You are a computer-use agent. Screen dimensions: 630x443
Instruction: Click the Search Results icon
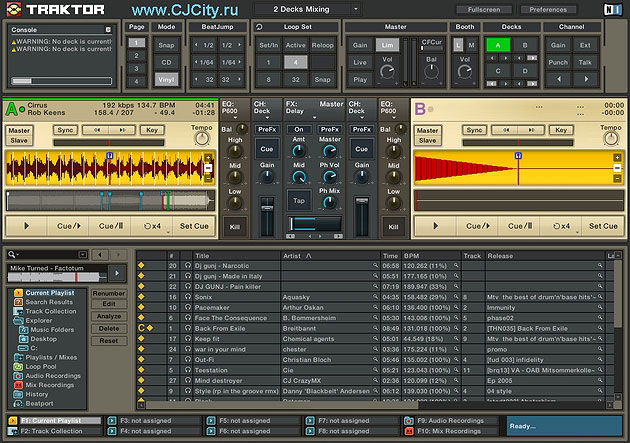tap(19, 301)
